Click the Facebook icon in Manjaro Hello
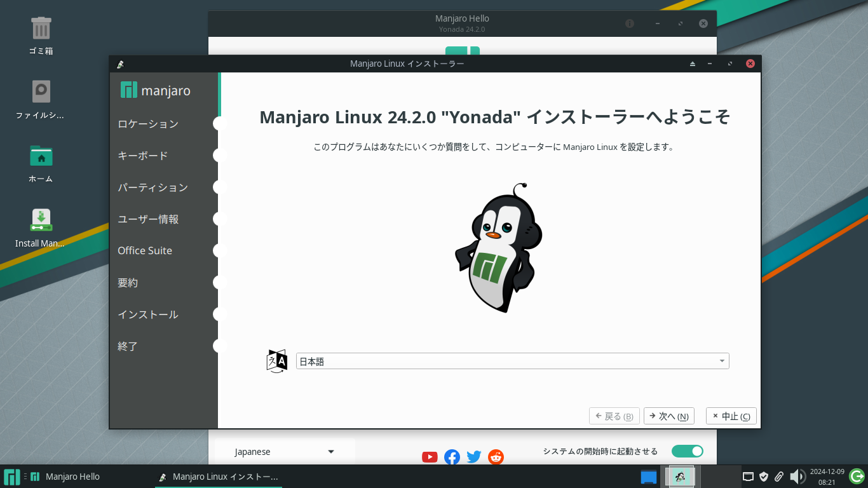868x488 pixels. point(452,457)
